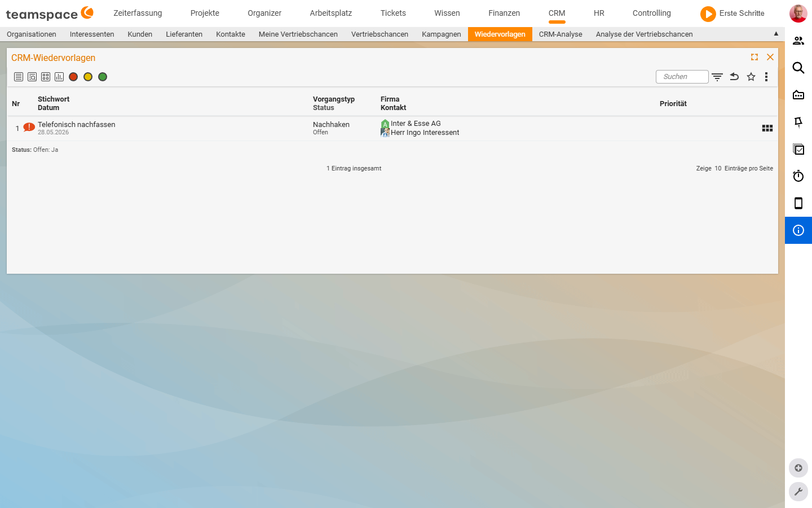Open the sidebar pin icon
The width and height of the screenshot is (812, 508).
[798, 122]
